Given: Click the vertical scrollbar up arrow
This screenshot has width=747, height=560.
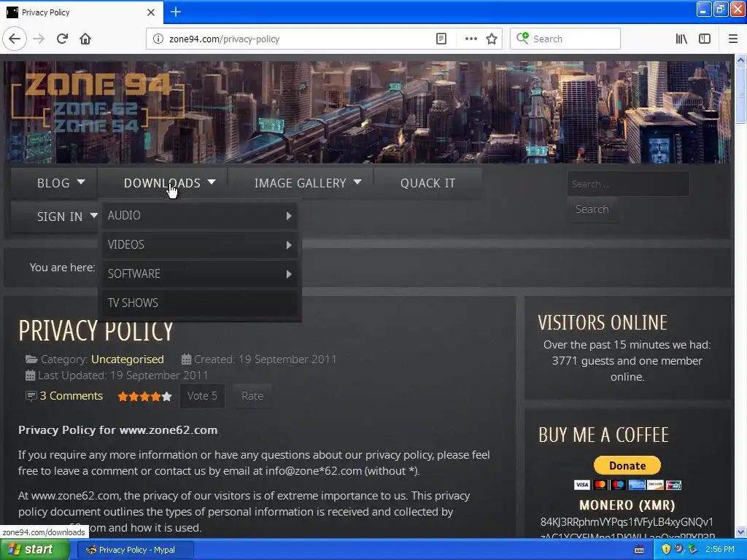Looking at the screenshot, I should [x=741, y=60].
